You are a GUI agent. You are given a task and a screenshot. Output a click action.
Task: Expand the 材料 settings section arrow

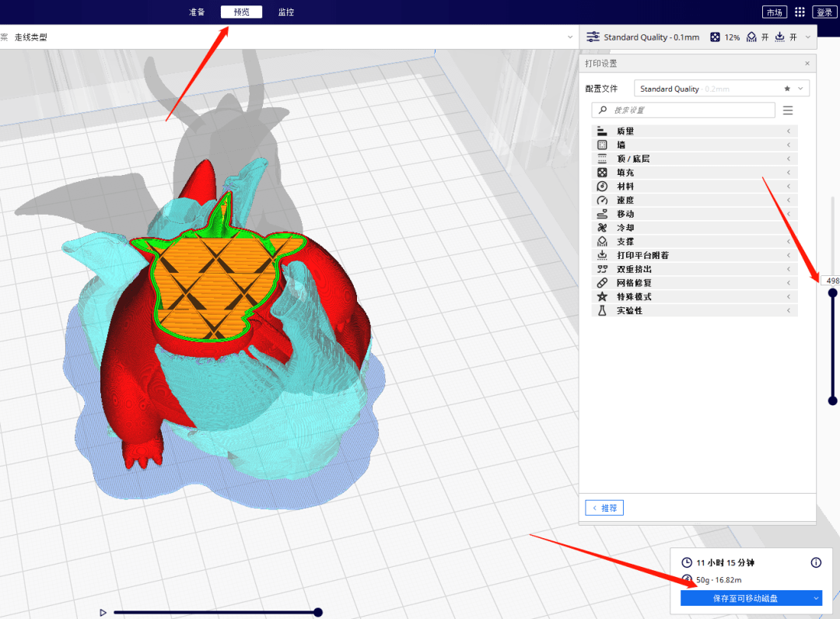pyautogui.click(x=788, y=187)
